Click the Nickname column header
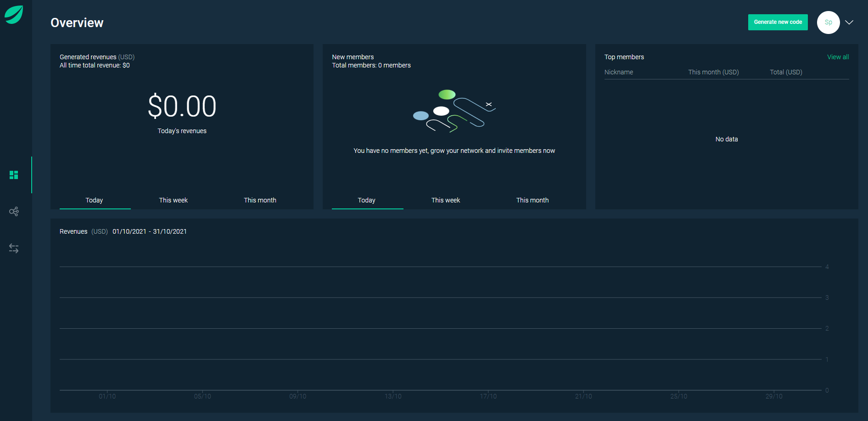Screen dimensions: 868x421 [x=618, y=72]
